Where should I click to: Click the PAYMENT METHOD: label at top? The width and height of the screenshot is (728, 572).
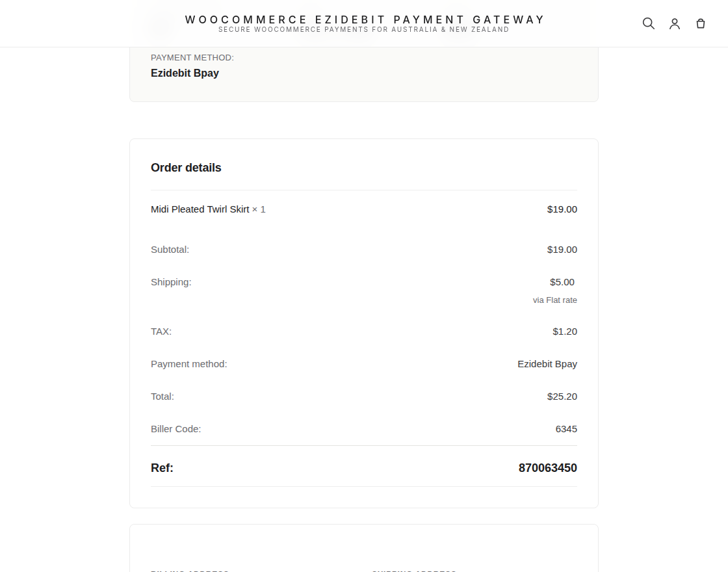192,58
